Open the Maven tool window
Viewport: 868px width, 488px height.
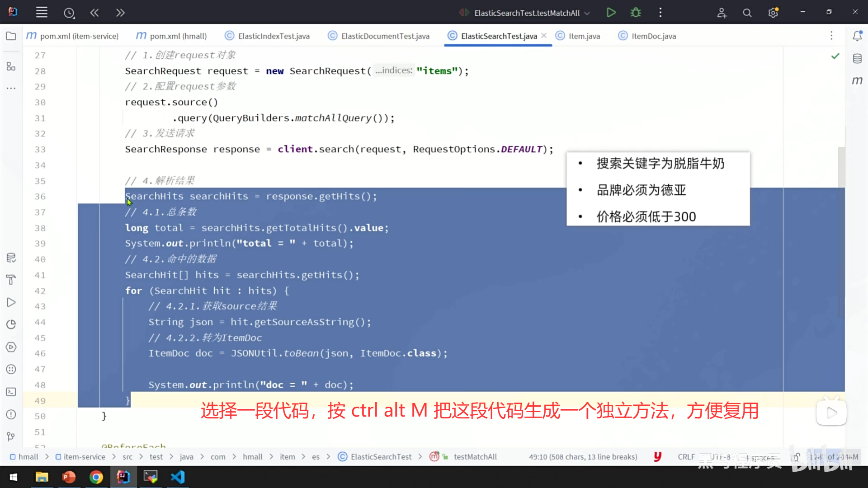857,80
